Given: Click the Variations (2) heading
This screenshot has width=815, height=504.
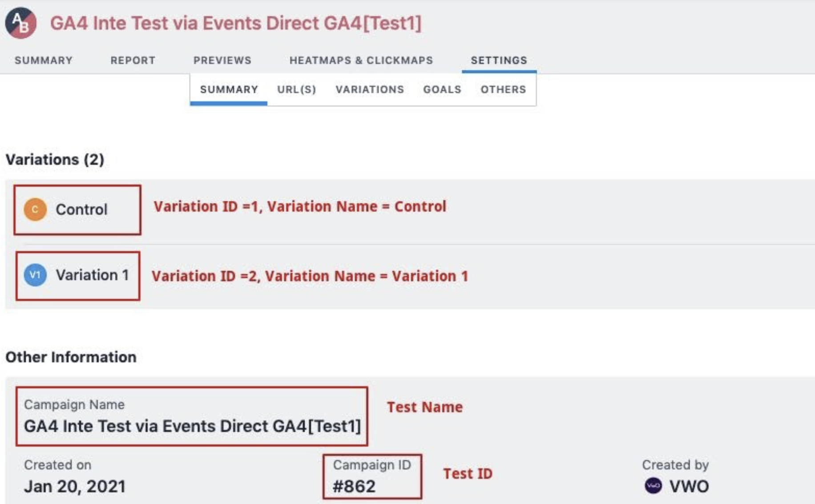Looking at the screenshot, I should pyautogui.click(x=55, y=159).
